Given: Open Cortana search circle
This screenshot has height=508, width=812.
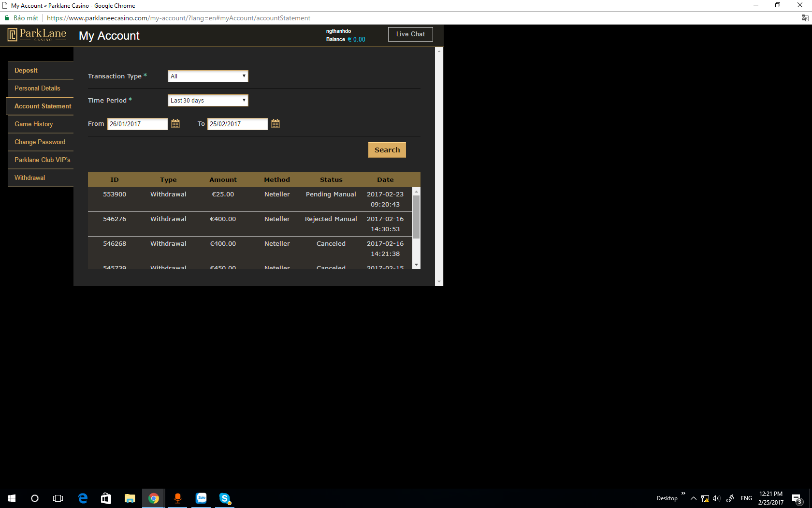Looking at the screenshot, I should tap(35, 498).
